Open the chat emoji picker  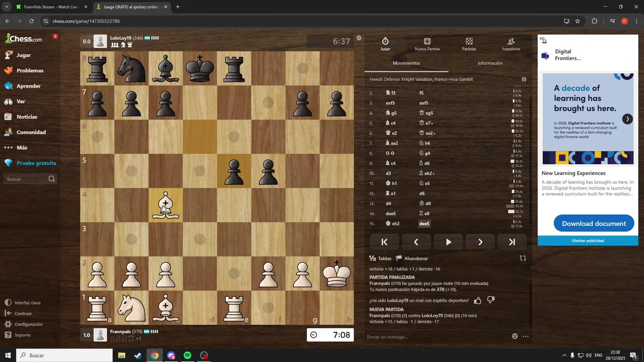(515, 336)
